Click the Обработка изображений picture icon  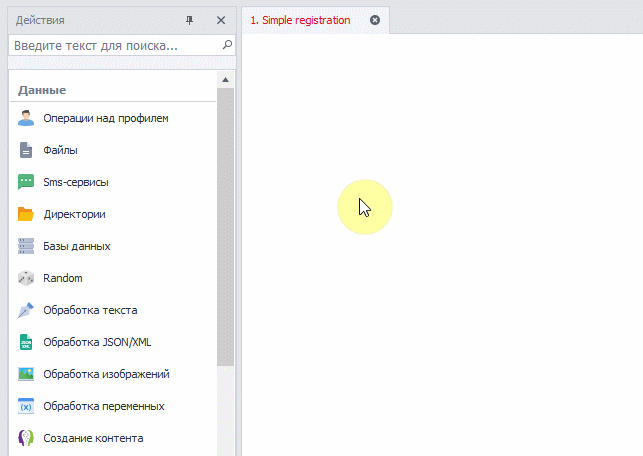[26, 374]
